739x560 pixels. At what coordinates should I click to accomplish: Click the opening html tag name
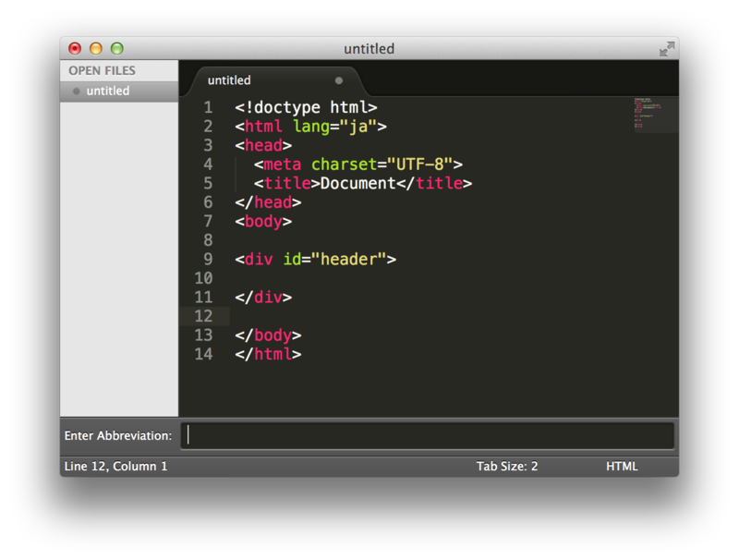[x=263, y=127]
